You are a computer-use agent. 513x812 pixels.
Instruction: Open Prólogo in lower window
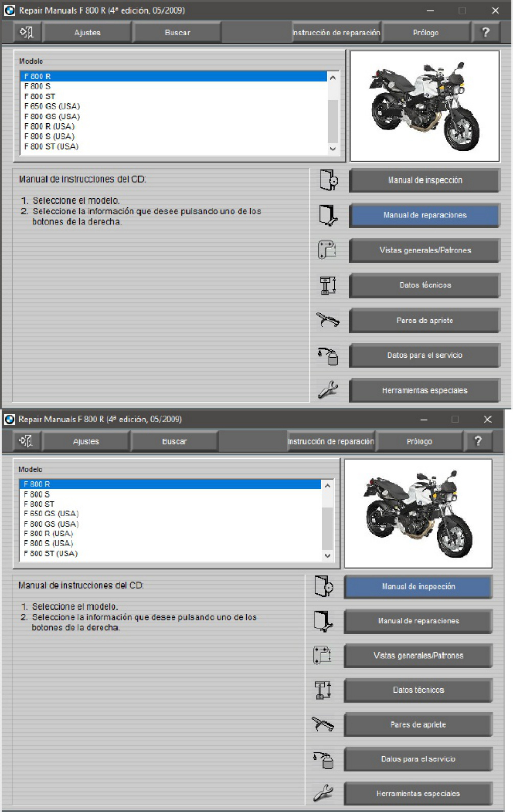click(419, 441)
